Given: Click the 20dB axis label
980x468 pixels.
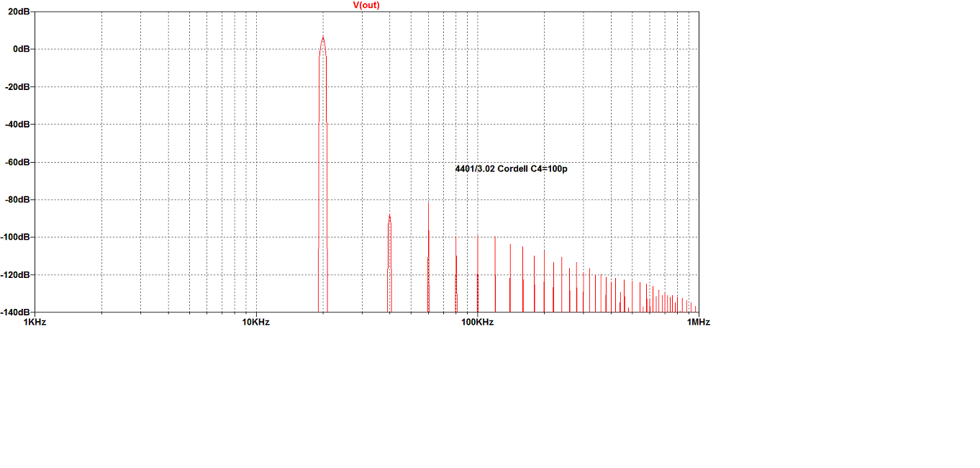Looking at the screenshot, I should pos(19,12).
